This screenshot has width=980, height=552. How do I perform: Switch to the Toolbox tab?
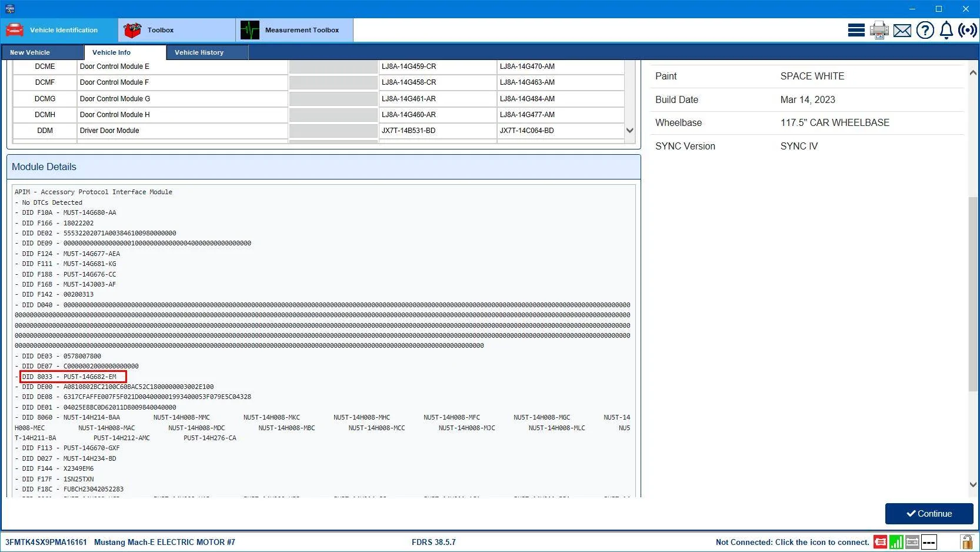pos(177,30)
